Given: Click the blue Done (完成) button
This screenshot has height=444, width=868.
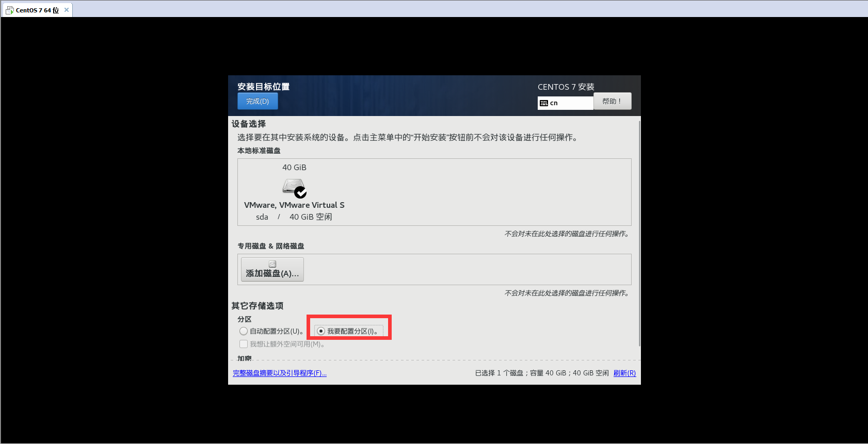Looking at the screenshot, I should coord(258,101).
